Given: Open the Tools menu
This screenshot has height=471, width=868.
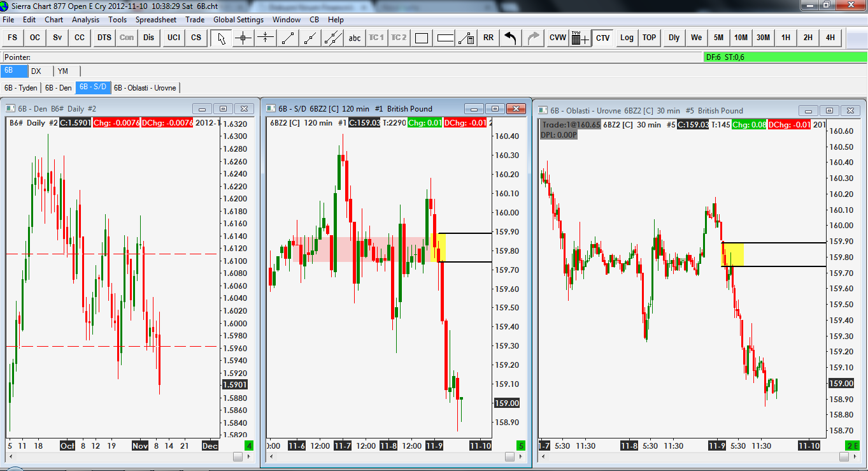Looking at the screenshot, I should (117, 20).
